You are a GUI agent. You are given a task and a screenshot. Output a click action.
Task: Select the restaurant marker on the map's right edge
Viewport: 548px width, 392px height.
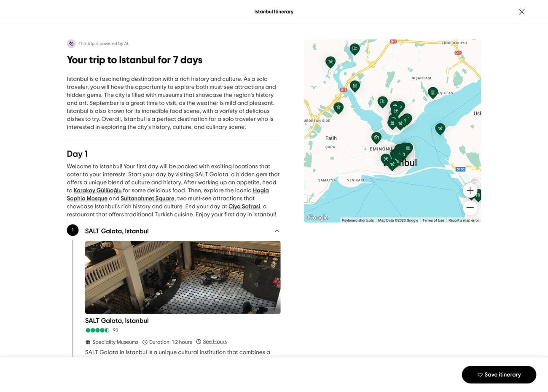[440, 127]
